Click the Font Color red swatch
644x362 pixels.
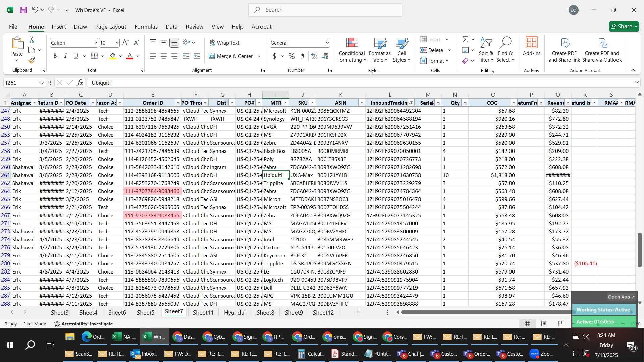[x=130, y=56]
